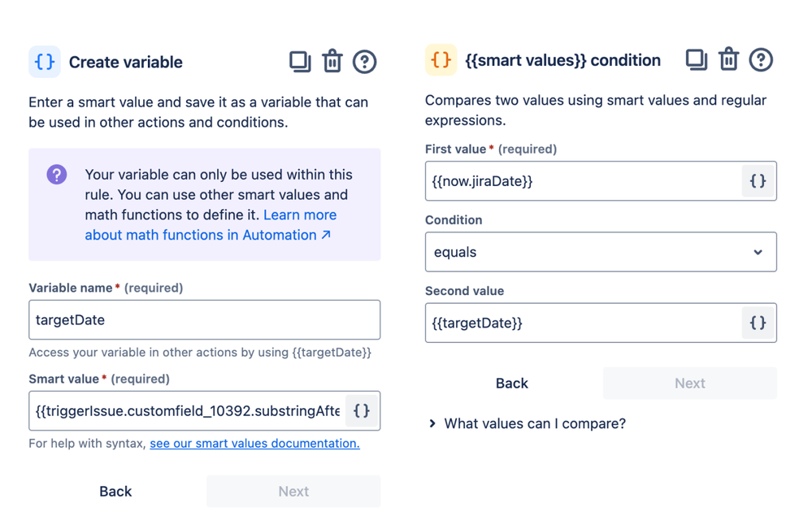Viewport: 812px width, 529px height.
Task: Delete the smart values condition
Action: coord(729,59)
